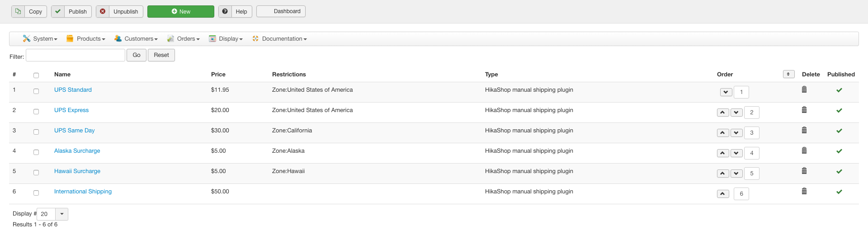
Task: Toggle published status of International Shipping
Action: click(x=839, y=192)
